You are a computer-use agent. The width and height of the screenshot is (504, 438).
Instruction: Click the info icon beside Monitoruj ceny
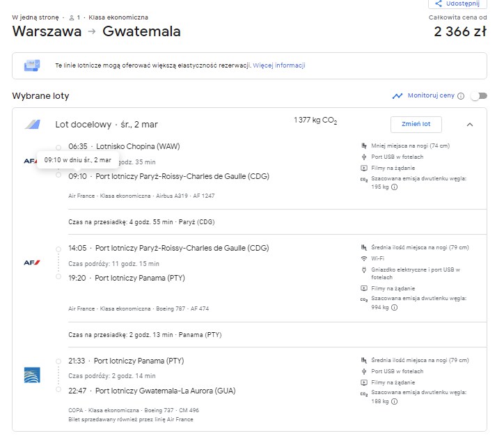tap(461, 96)
